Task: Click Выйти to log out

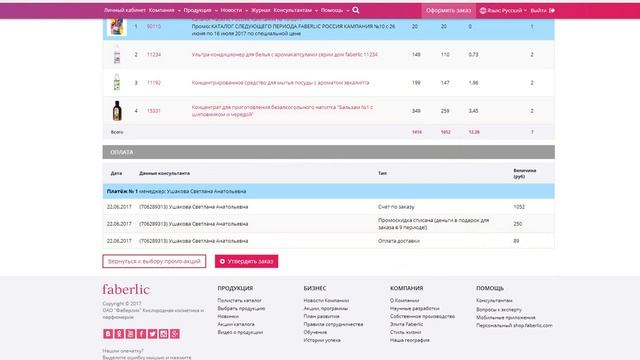Action: click(538, 11)
